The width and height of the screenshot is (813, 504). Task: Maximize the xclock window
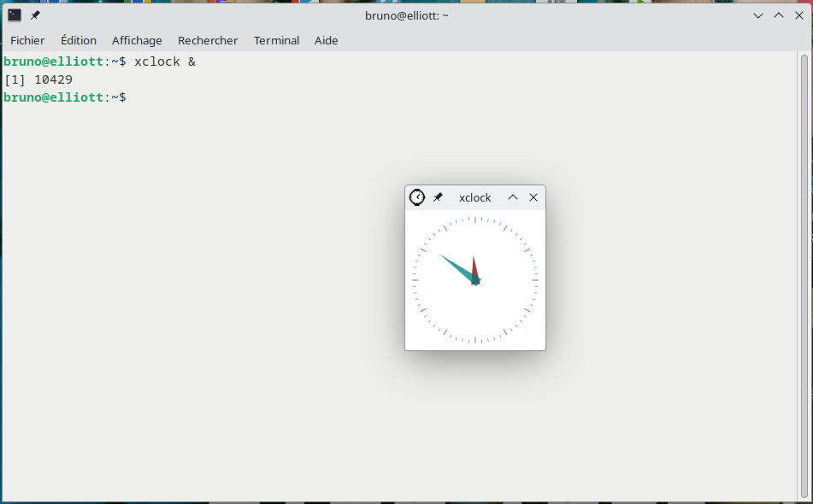pos(513,197)
